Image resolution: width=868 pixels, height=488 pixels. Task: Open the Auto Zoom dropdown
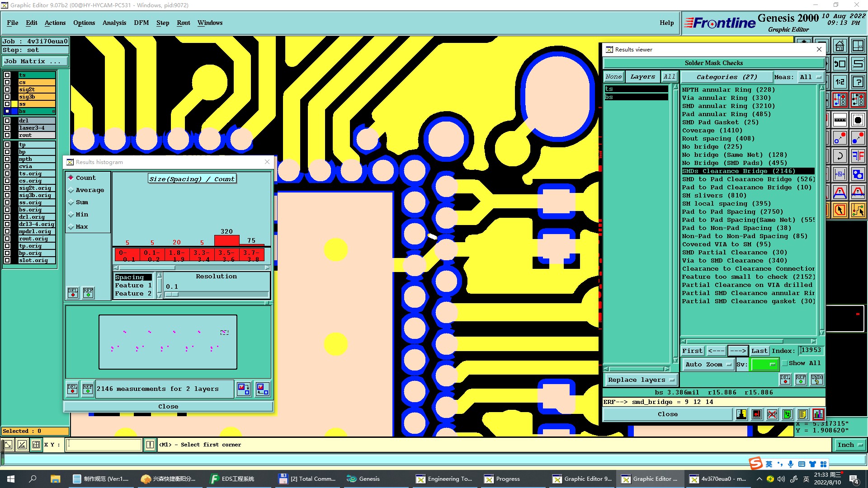click(x=708, y=364)
